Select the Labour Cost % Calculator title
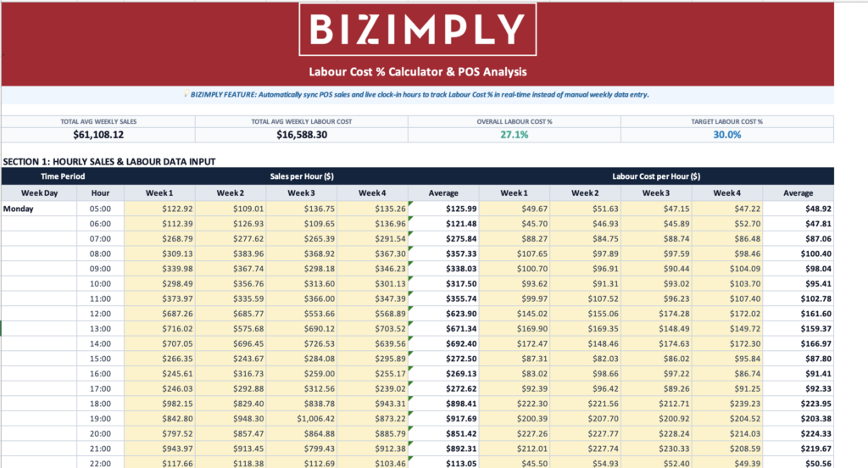 [x=417, y=72]
